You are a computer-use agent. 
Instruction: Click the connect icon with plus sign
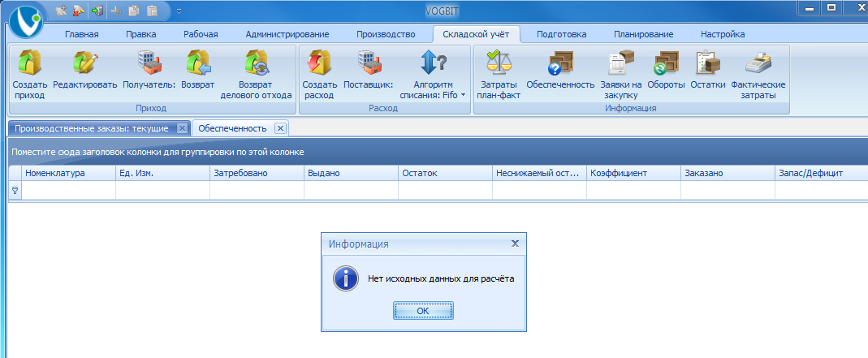coord(62,10)
